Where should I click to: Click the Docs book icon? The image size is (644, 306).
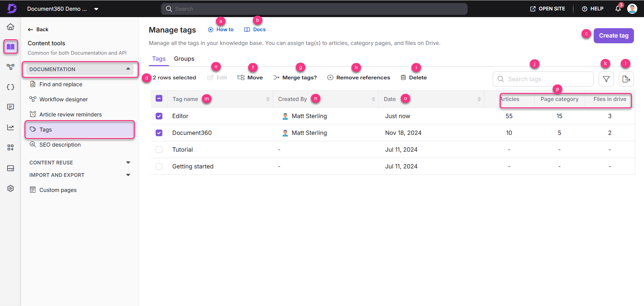247,30
